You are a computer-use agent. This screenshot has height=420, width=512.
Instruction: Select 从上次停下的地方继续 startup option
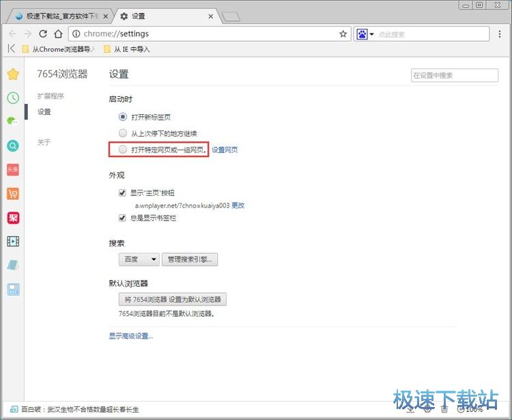click(123, 133)
